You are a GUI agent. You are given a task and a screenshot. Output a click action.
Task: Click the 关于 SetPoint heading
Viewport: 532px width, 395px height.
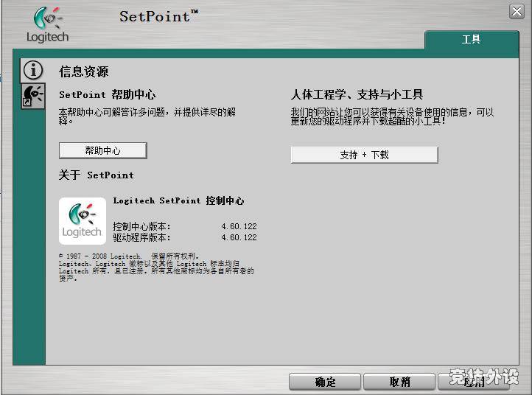click(97, 175)
